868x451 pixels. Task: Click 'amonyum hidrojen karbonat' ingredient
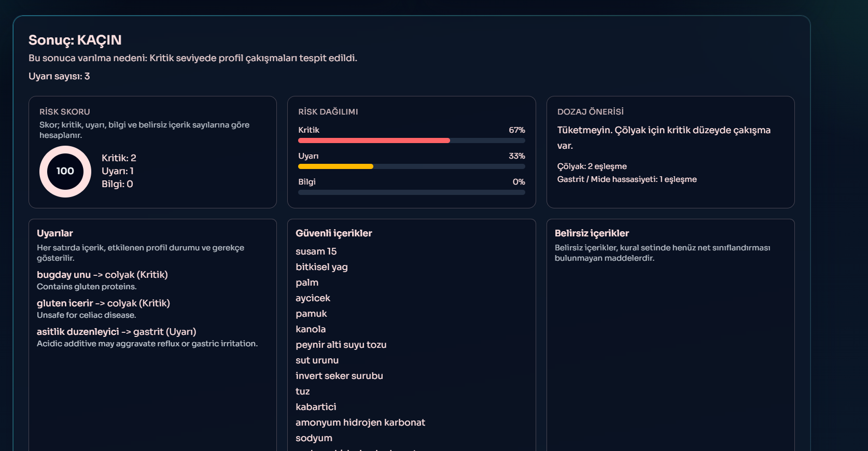tap(360, 422)
